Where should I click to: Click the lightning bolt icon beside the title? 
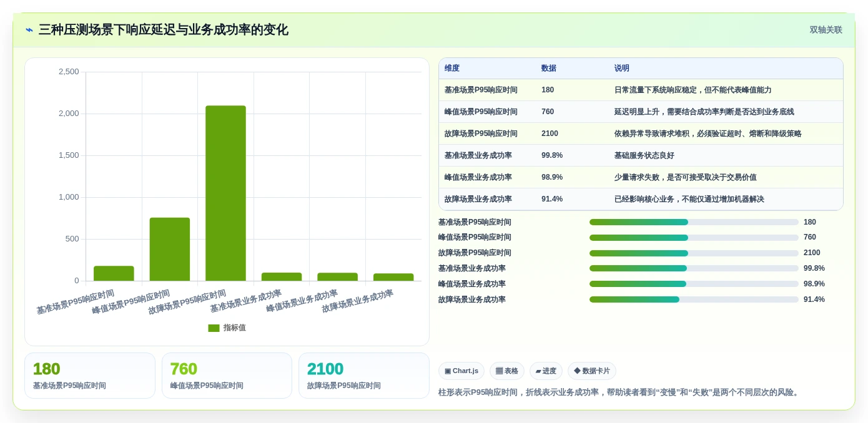point(29,30)
